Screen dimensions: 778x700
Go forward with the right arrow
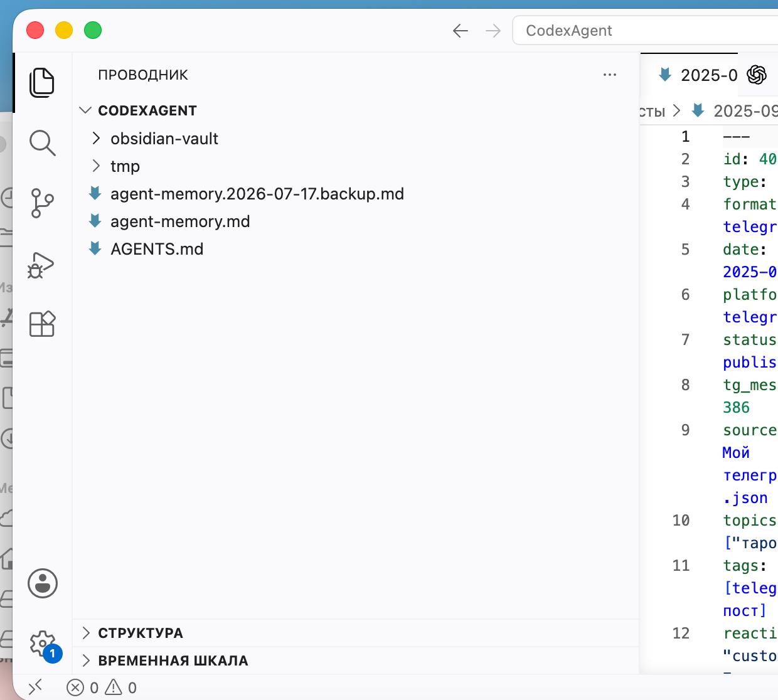pos(494,31)
